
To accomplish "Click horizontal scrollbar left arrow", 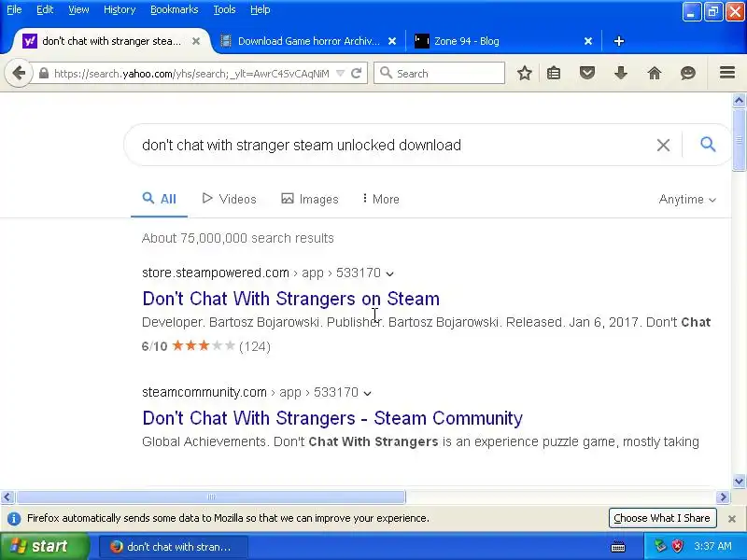I will point(7,497).
